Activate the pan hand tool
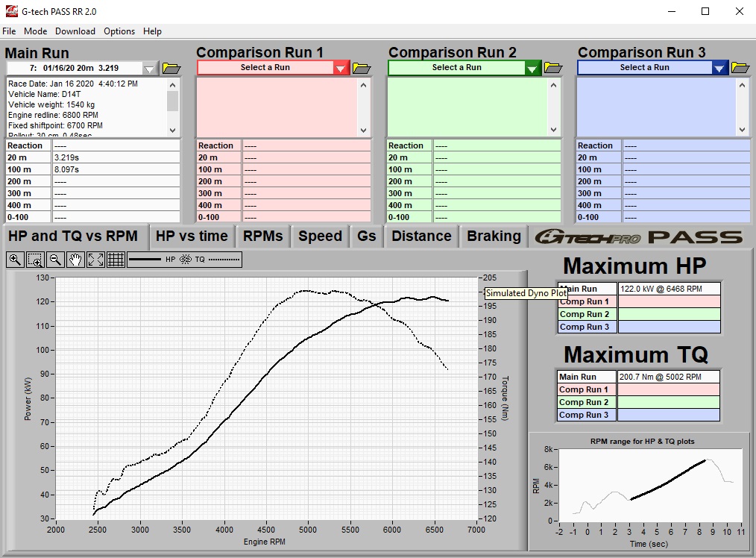756x558 pixels. click(75, 260)
